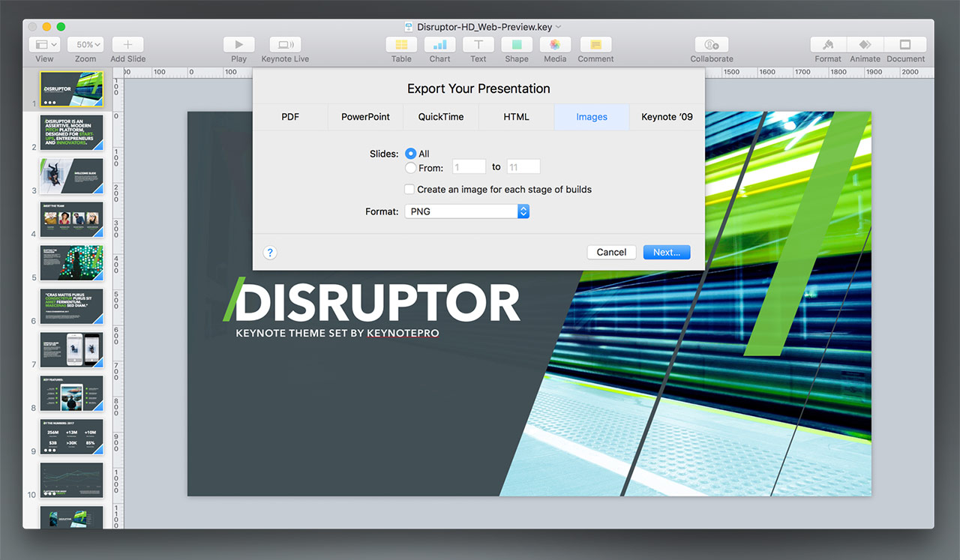Screen dimensions: 960x560
Task: Open the Media browser icon
Action: [555, 45]
